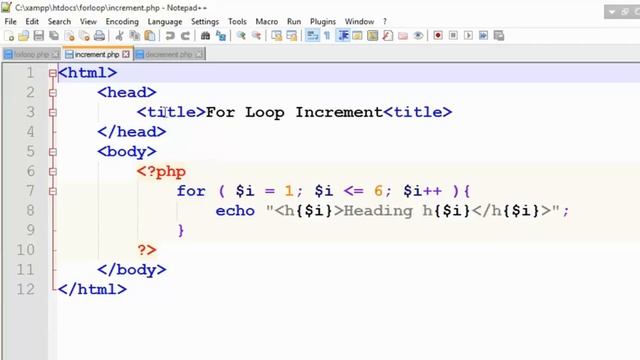Image resolution: width=640 pixels, height=360 pixels.
Task: Toggle Word wrap in the toolbar
Action: [312, 36]
